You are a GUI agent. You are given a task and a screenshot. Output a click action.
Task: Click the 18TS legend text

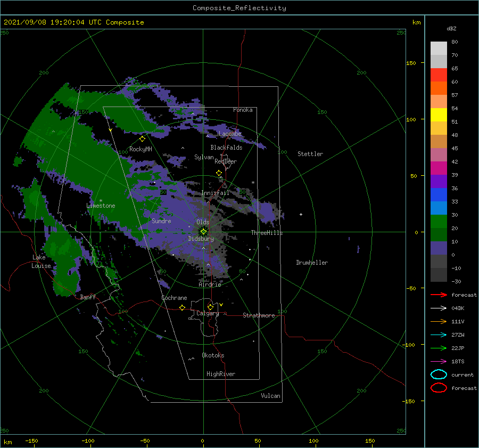click(458, 362)
